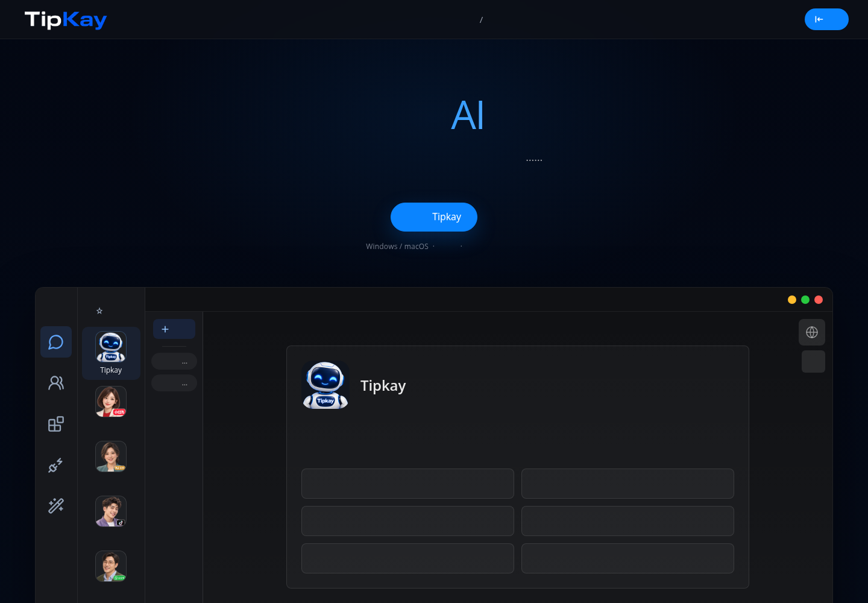Select the magic wand icon in sidebar
This screenshot has height=603, width=868.
[x=56, y=505]
